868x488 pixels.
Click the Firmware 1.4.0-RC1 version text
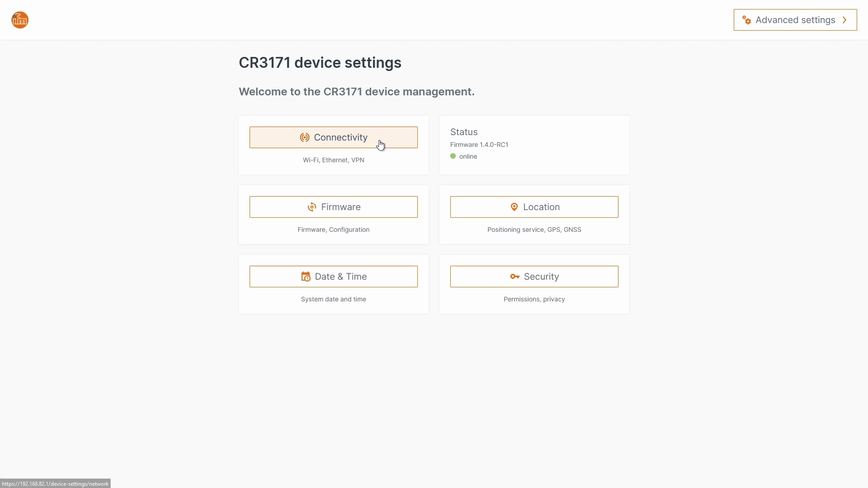coord(479,145)
